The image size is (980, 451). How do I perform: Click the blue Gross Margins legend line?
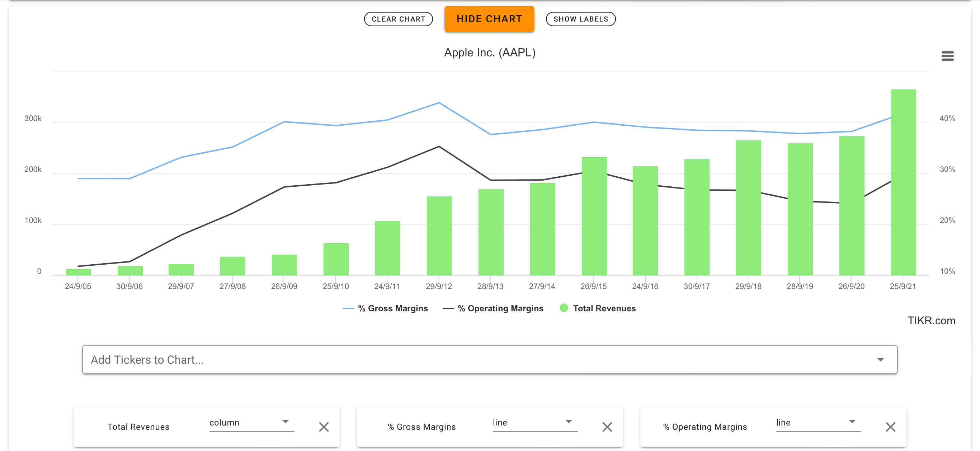pyautogui.click(x=348, y=308)
